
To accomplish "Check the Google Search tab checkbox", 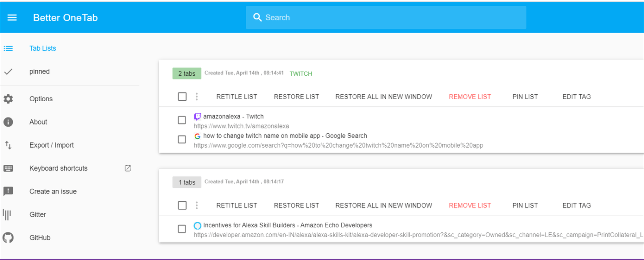I will 182,140.
